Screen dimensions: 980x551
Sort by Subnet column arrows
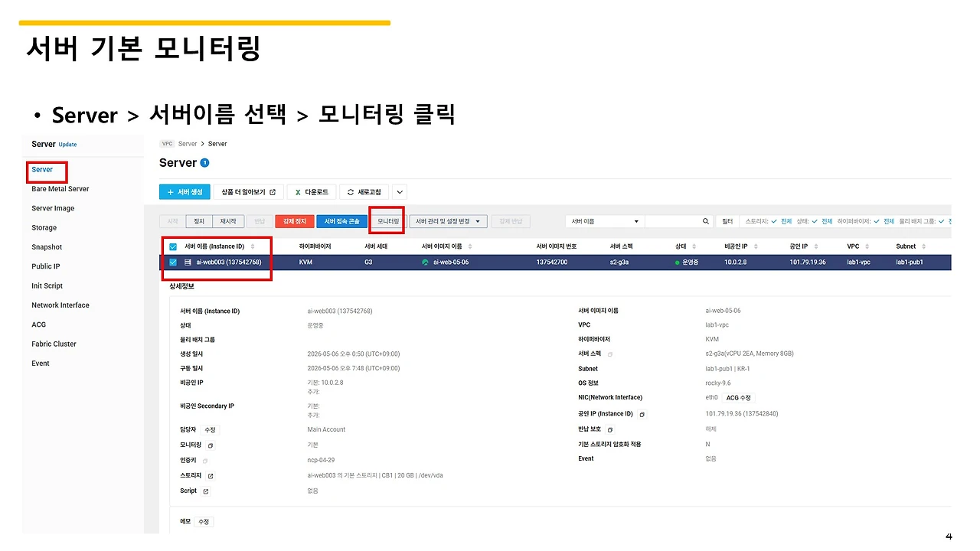point(923,246)
